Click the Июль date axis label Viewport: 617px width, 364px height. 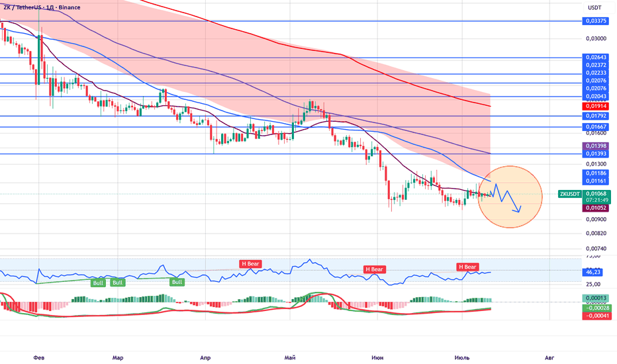(x=462, y=357)
